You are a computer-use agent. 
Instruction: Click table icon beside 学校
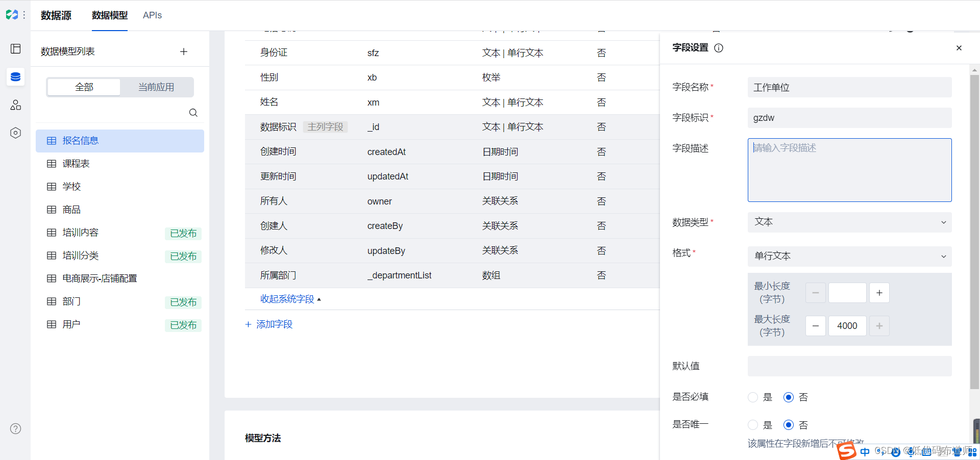pos(52,187)
